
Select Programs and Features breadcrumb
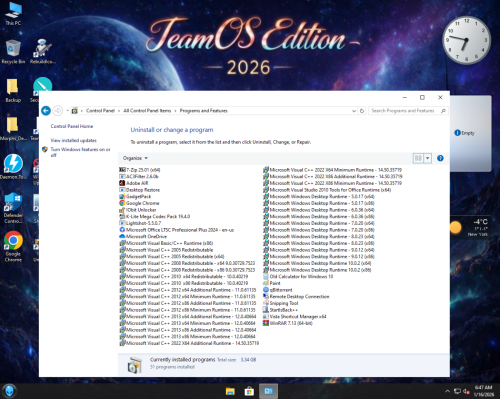click(x=203, y=111)
